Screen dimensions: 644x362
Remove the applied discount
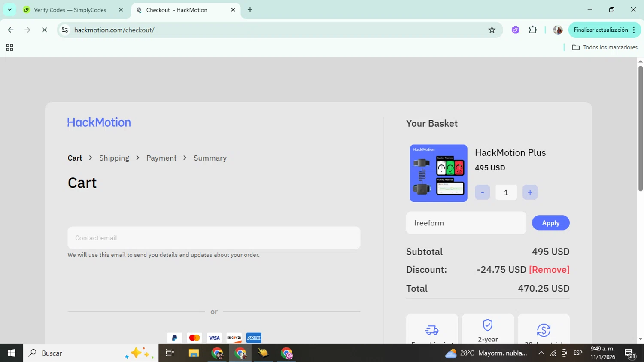tap(549, 270)
